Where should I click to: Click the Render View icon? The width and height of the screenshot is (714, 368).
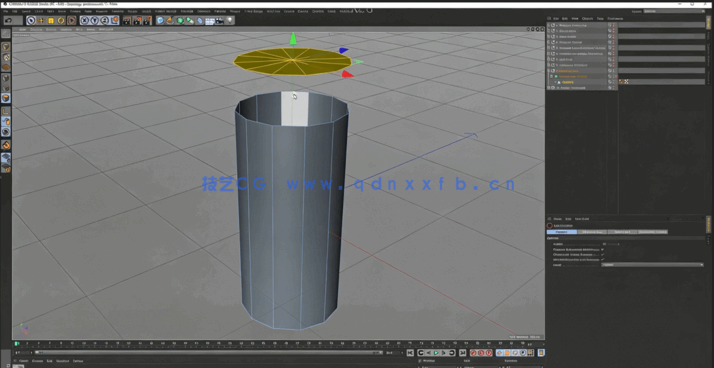[x=127, y=20]
